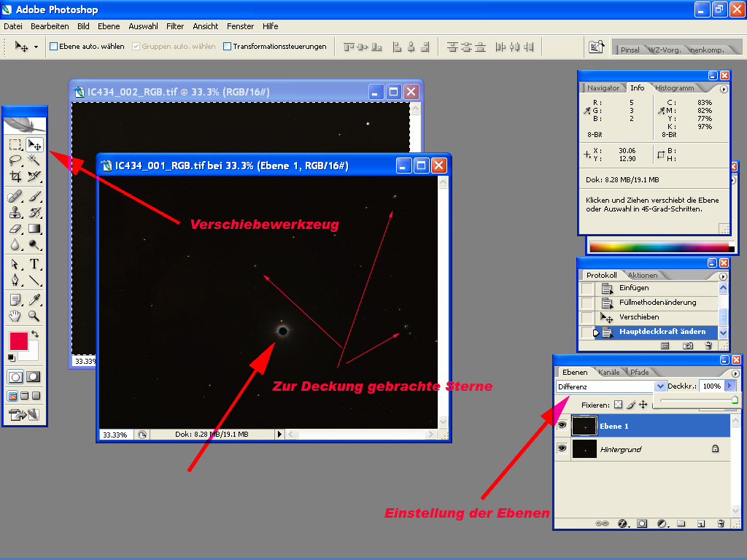747x560 pixels.
Task: Add layer mask button in Ebenen panel
Action: 642,524
